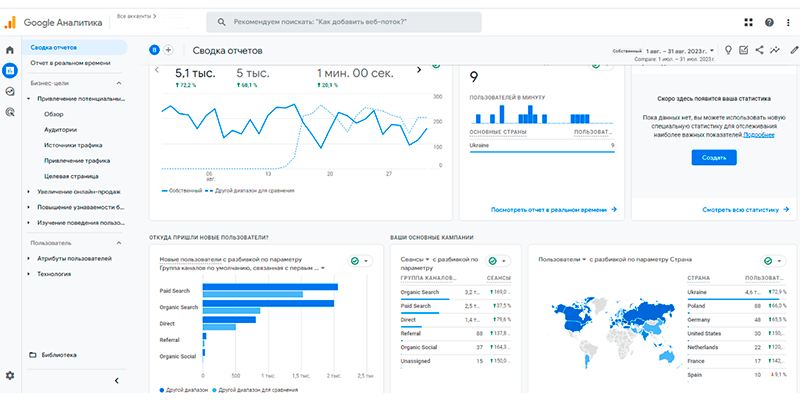Click the Insights lightbulb icon
This screenshot has width=800, height=400.
(x=729, y=50)
